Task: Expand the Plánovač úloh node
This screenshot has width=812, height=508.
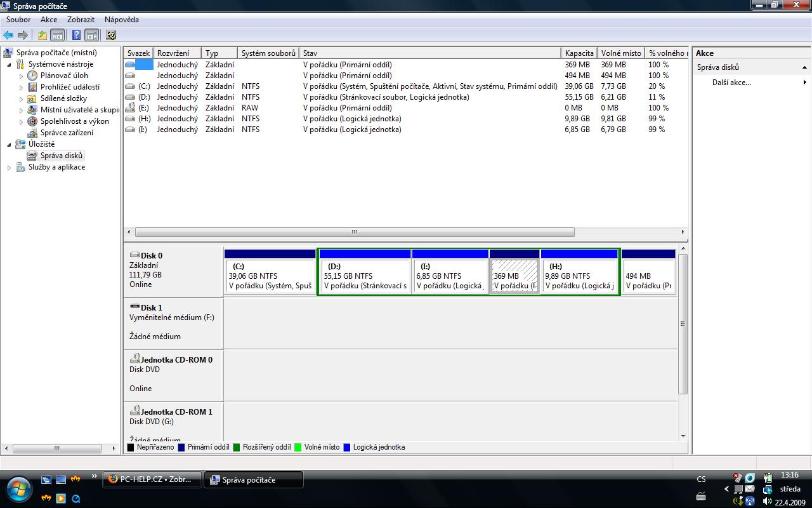Action: tap(21, 76)
